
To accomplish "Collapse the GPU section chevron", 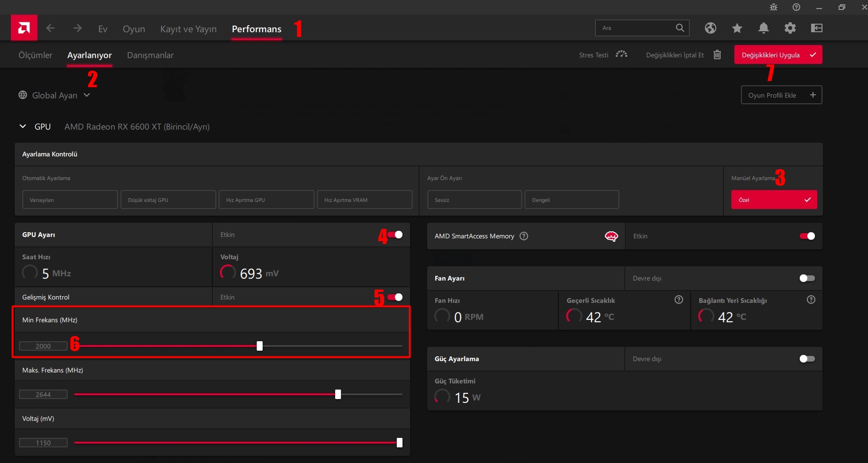I will click(23, 127).
